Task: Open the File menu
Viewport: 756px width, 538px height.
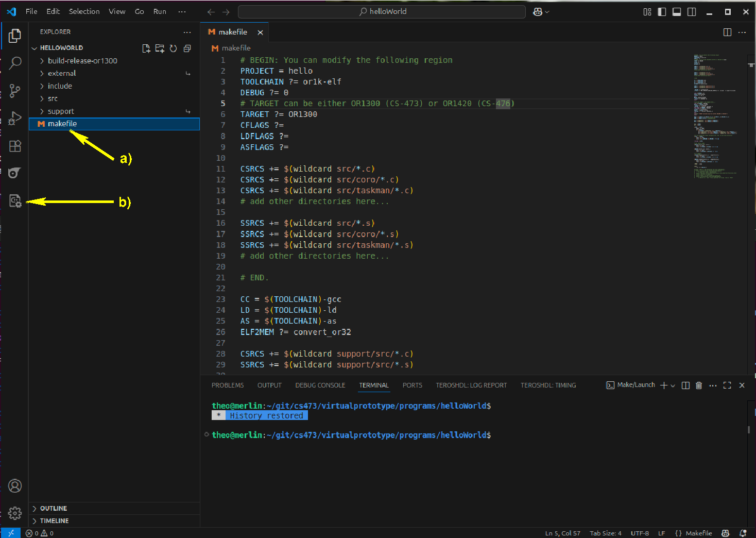Action: coord(31,11)
